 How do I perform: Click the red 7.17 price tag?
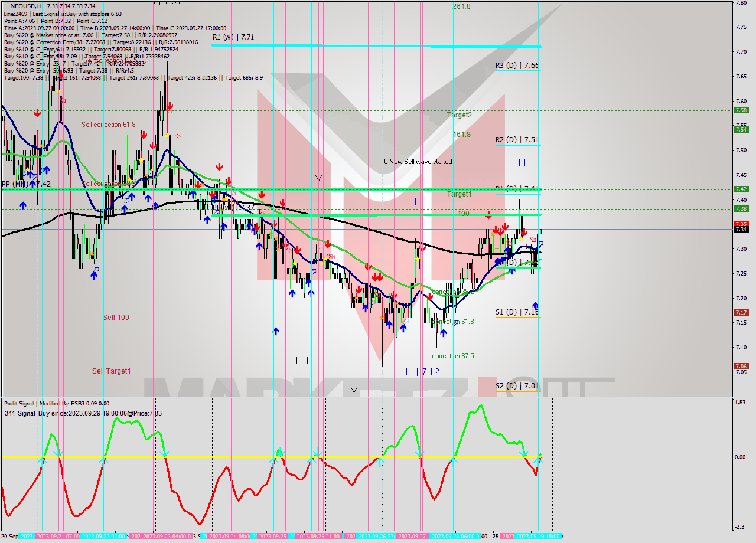[x=741, y=312]
